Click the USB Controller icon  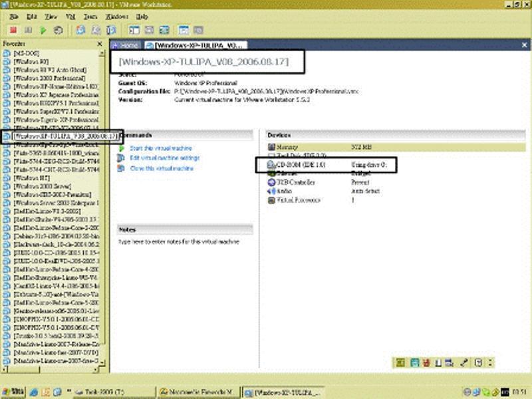tap(271, 182)
